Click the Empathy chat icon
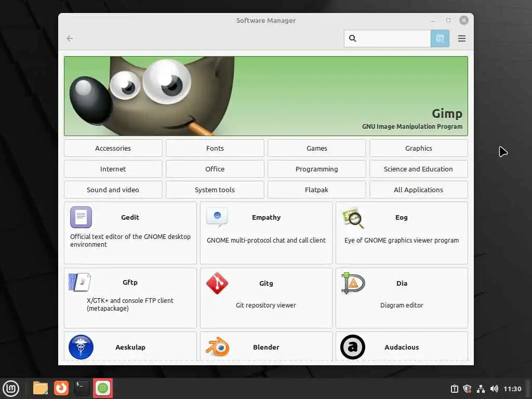The image size is (532, 399). pos(217,217)
